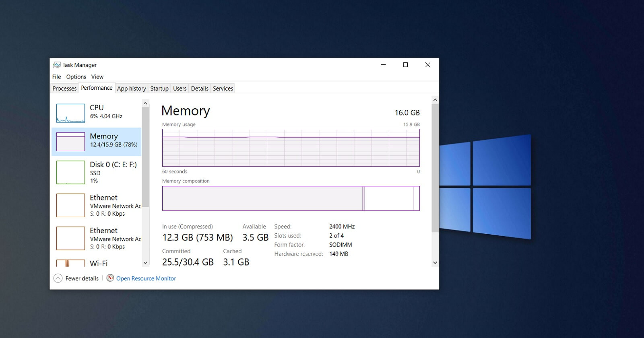Click the Task Manager title bar icon
644x338 pixels.
tap(57, 65)
